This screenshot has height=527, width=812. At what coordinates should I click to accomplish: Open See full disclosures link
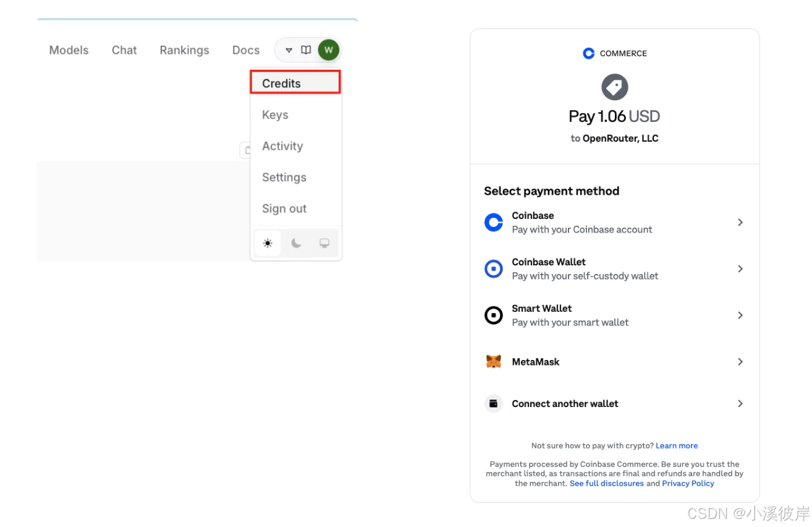(x=607, y=483)
